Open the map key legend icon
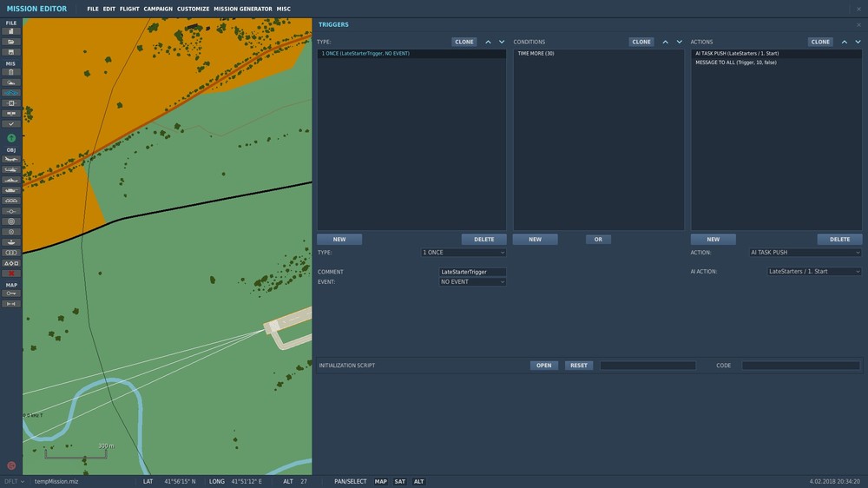Image resolution: width=868 pixels, height=488 pixels. coord(10,293)
